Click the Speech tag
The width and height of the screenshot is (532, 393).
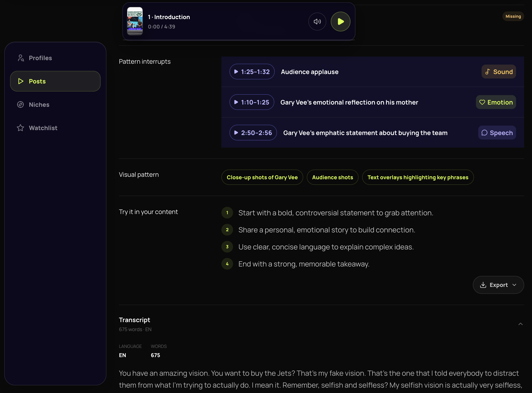tap(497, 133)
